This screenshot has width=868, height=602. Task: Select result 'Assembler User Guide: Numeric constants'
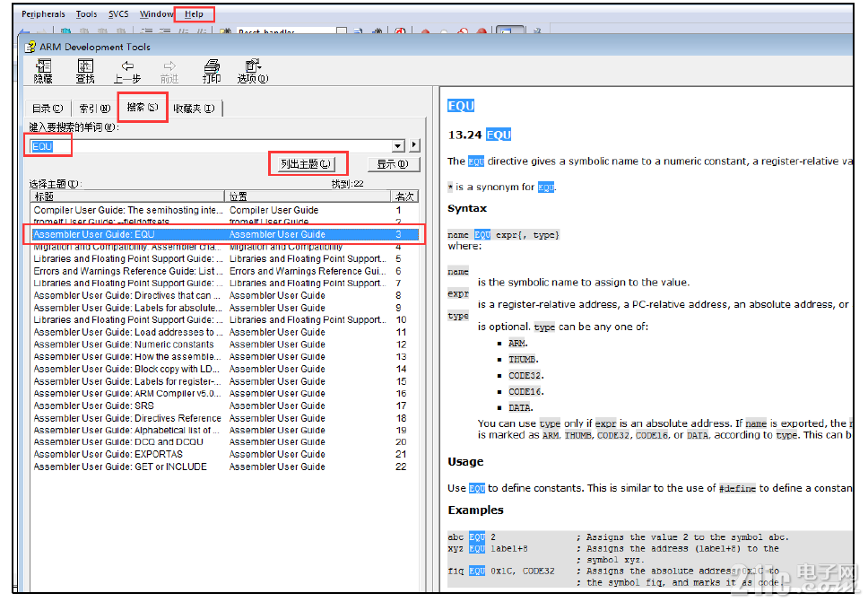coord(224,345)
